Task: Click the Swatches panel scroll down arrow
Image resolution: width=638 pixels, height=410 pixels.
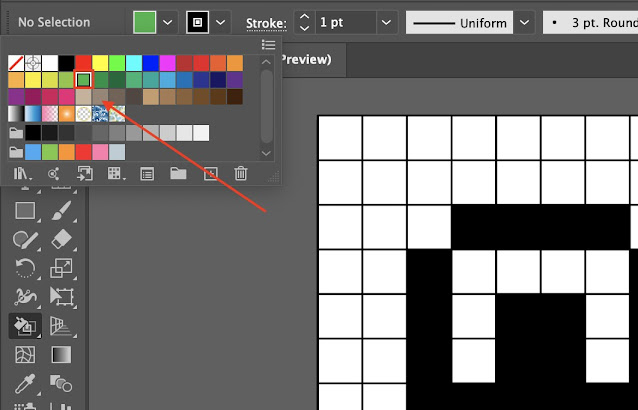Action: pos(266,153)
